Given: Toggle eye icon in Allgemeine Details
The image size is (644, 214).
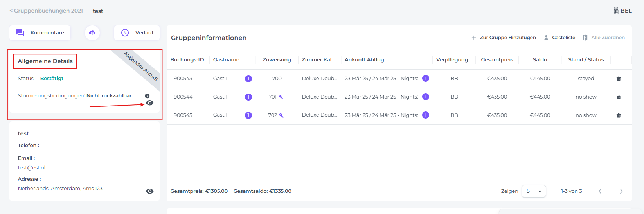Looking at the screenshot, I should tap(149, 103).
